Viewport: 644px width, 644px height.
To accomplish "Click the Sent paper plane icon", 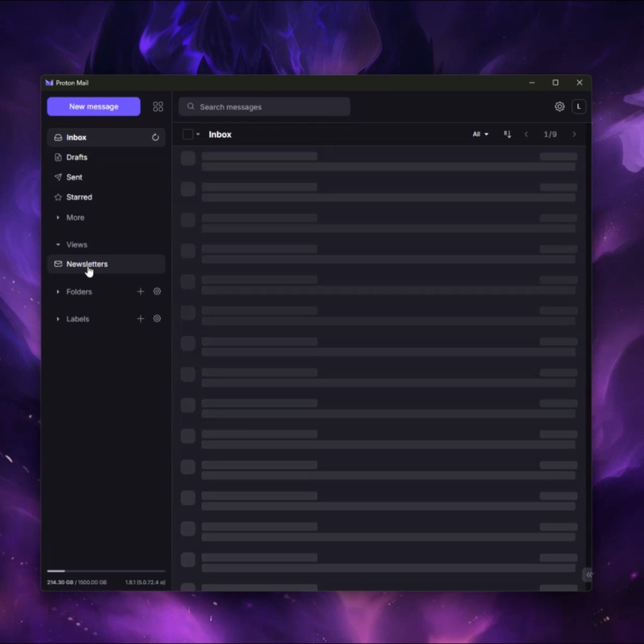I will tap(58, 177).
